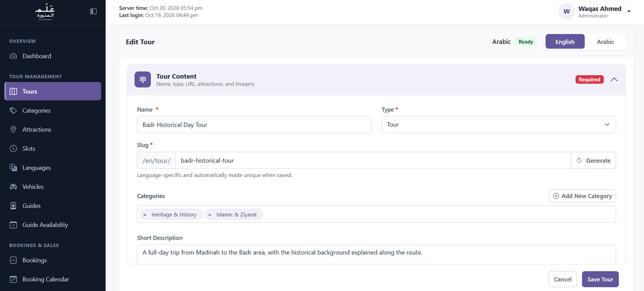Open the Attractions menu item
Image resolution: width=644 pixels, height=291 pixels.
click(x=53, y=129)
